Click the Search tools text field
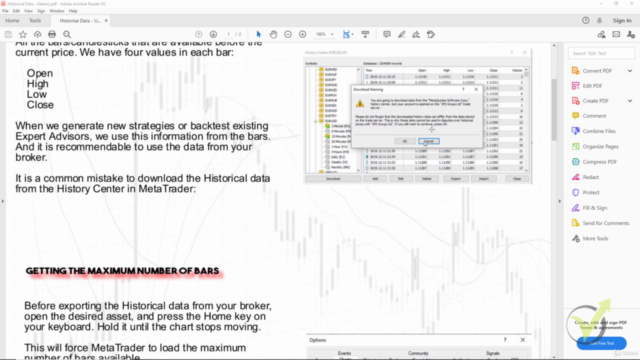The width and height of the screenshot is (640, 360). (601, 53)
